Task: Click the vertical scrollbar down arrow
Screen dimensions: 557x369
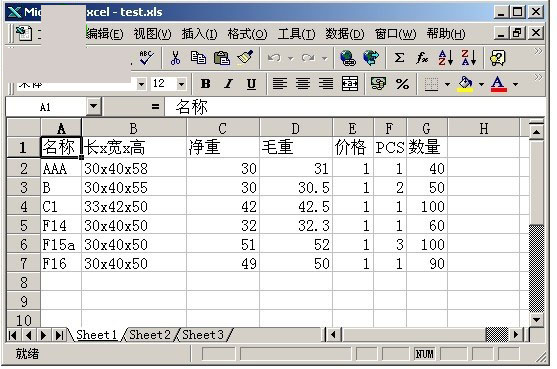Action: 536,319
